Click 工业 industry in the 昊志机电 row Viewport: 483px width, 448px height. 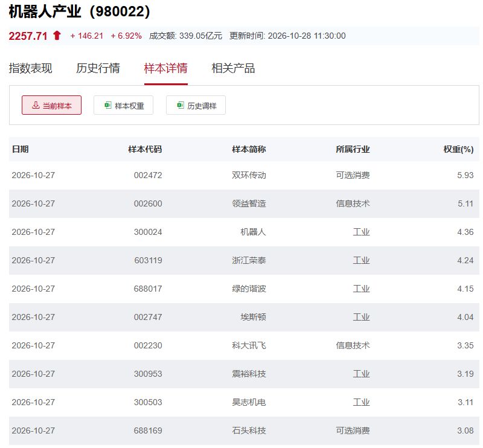coord(361,402)
